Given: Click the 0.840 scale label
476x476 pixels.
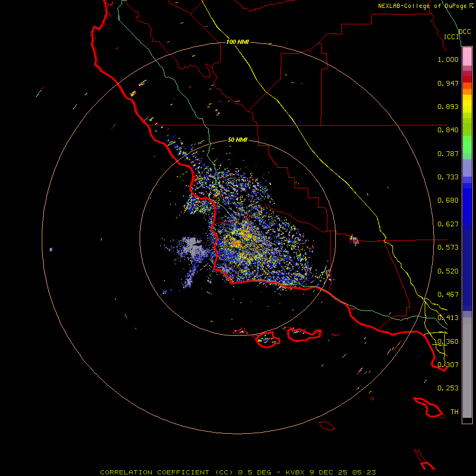Looking at the screenshot, I should tap(448, 130).
